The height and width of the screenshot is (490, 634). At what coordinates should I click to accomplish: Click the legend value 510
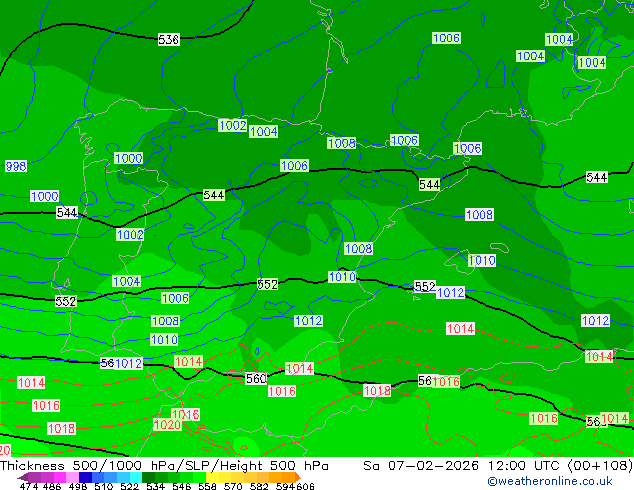click(103, 486)
